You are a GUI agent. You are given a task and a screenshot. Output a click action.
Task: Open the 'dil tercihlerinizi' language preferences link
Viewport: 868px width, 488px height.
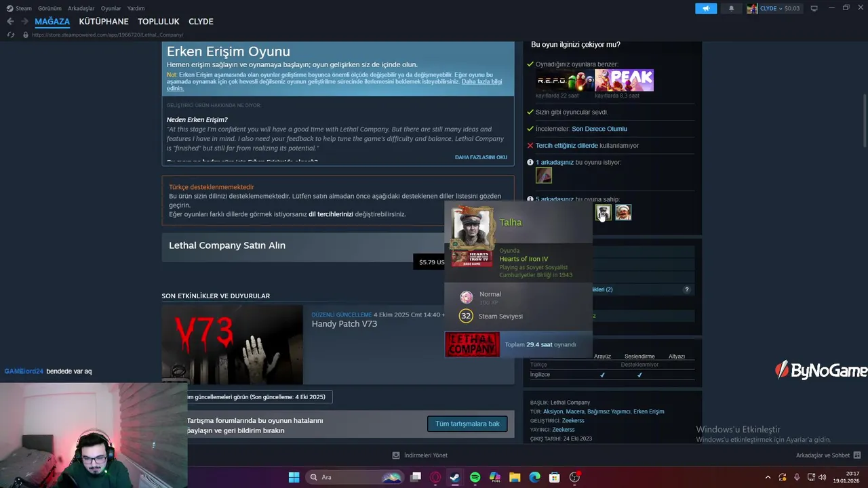pyautogui.click(x=331, y=214)
